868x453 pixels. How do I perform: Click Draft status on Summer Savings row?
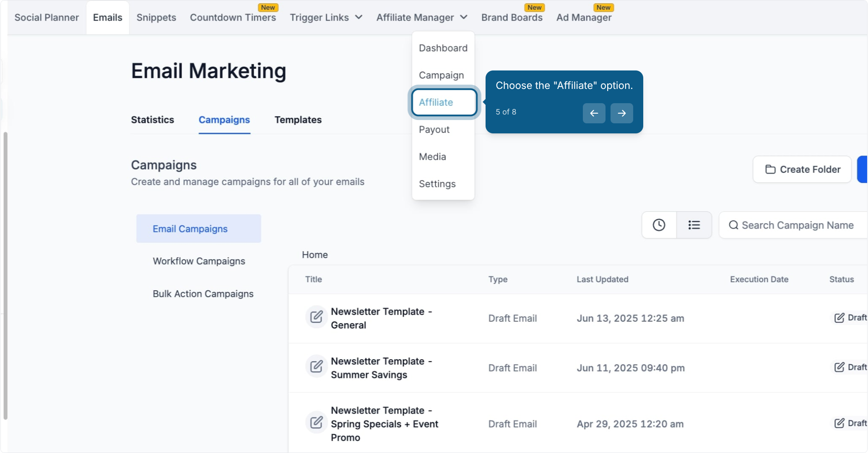coord(850,367)
